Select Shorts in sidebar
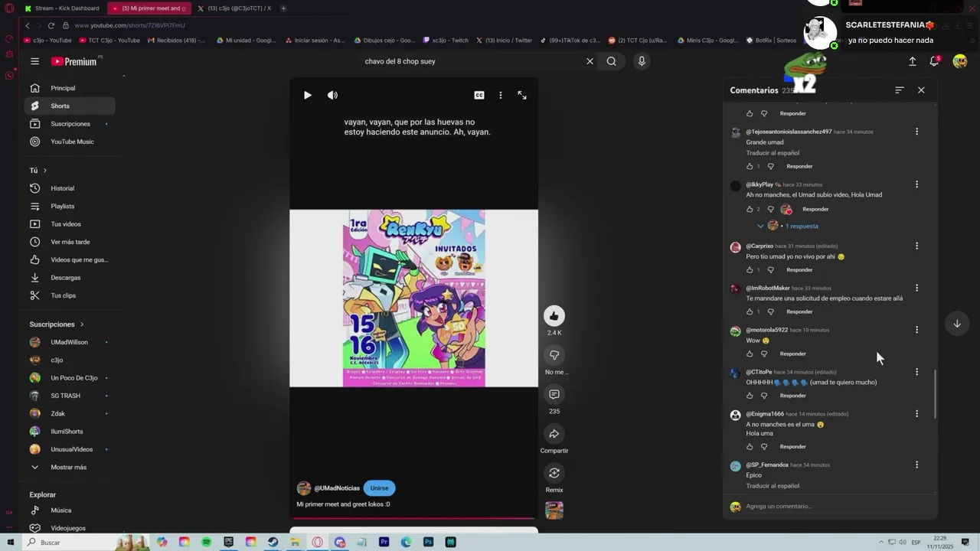This screenshot has height=551, width=980. coord(70,106)
